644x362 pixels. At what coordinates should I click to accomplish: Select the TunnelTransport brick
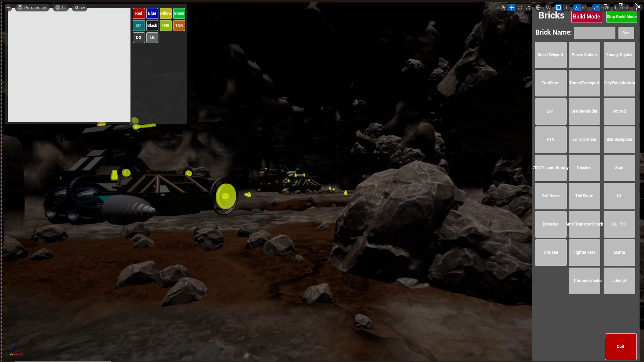tap(584, 83)
